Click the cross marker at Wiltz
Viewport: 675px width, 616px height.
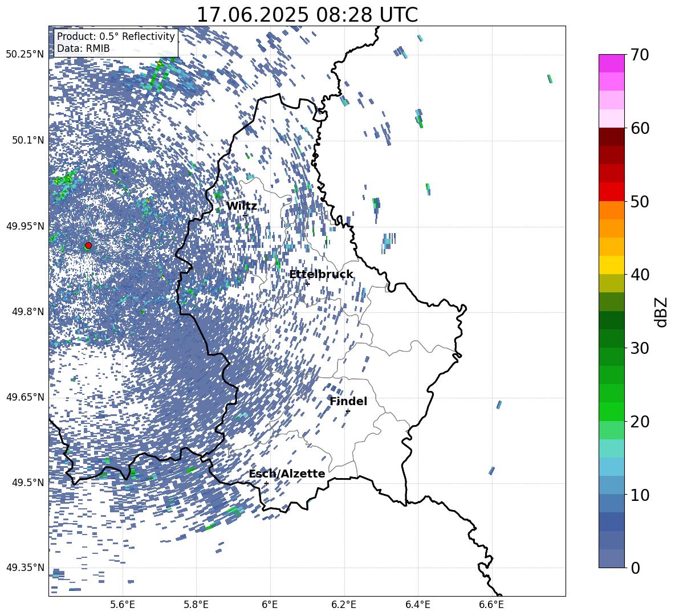click(x=245, y=215)
